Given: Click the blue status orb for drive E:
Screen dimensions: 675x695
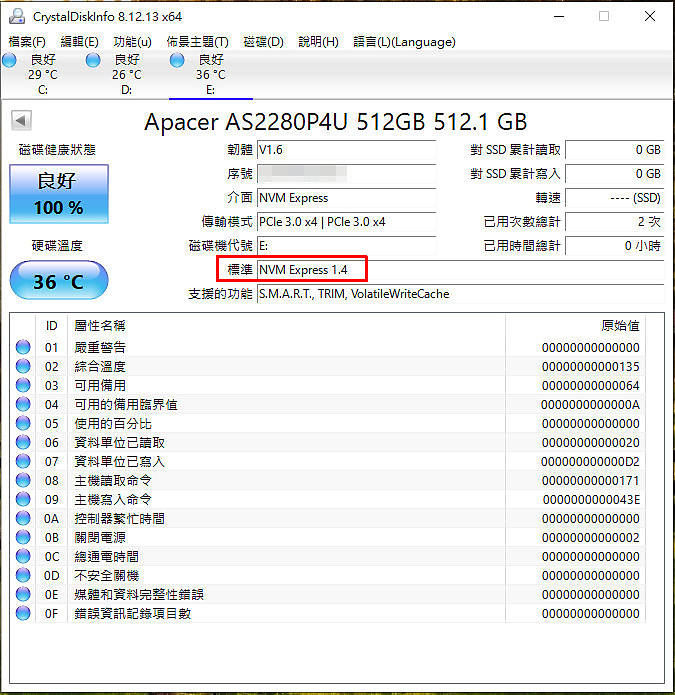Looking at the screenshot, I should point(177,60).
